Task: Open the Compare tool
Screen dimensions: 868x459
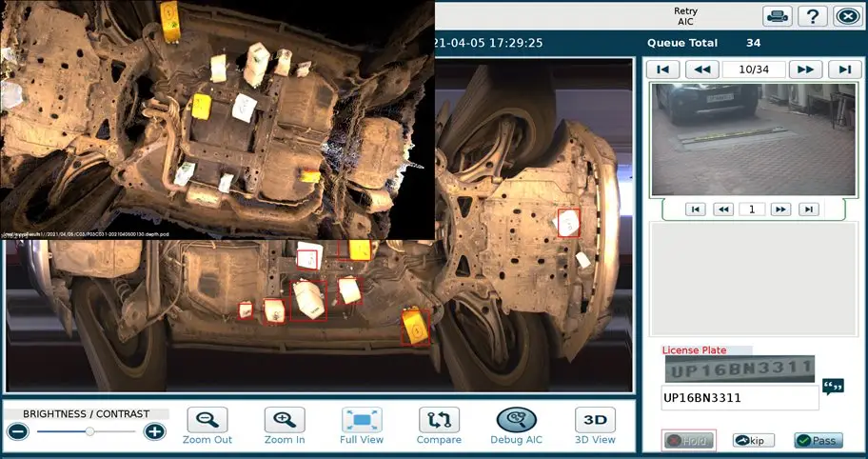Action: [x=439, y=420]
